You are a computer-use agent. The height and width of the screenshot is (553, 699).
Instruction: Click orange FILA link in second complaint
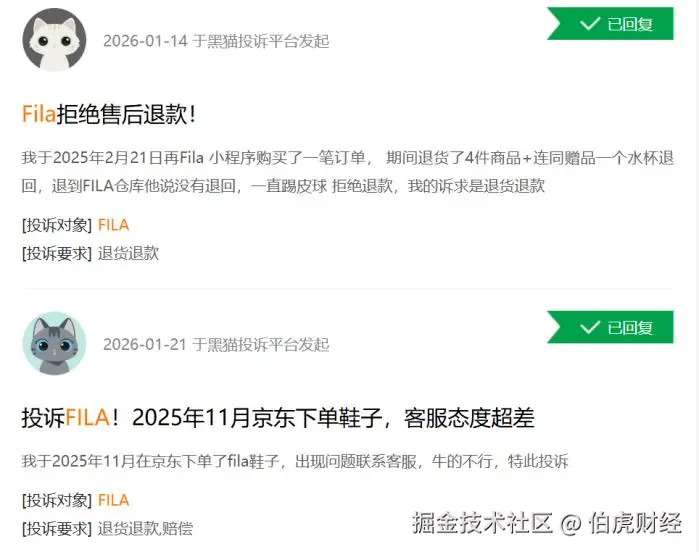click(113, 500)
